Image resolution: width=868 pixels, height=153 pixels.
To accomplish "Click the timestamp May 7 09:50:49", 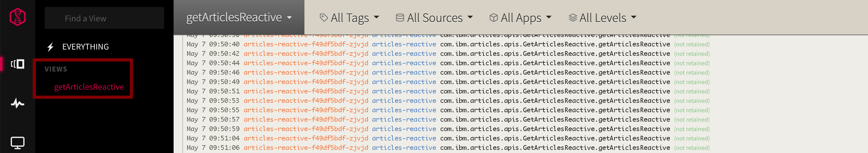I will (213, 82).
